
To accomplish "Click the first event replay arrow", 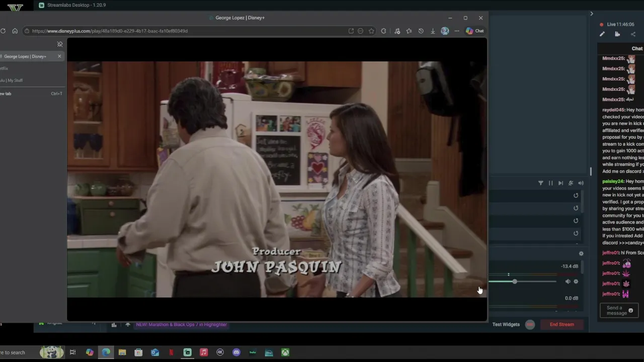I will pos(576,196).
